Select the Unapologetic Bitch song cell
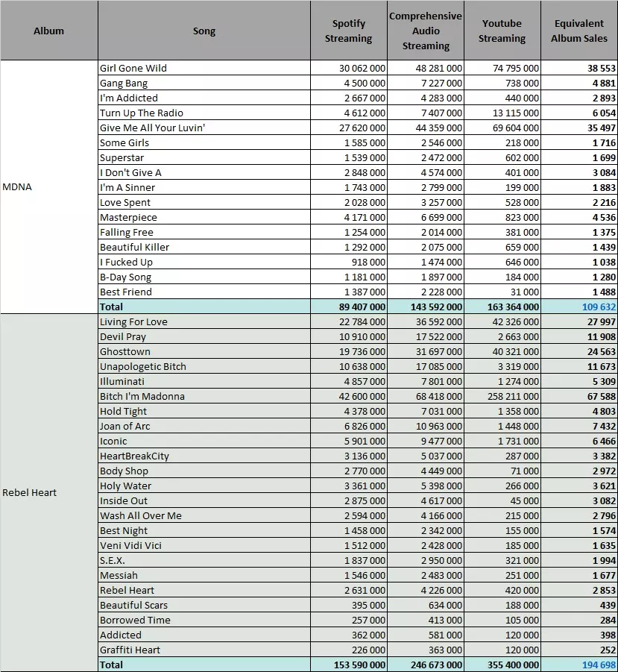This screenshot has height=672, width=618. coord(204,366)
